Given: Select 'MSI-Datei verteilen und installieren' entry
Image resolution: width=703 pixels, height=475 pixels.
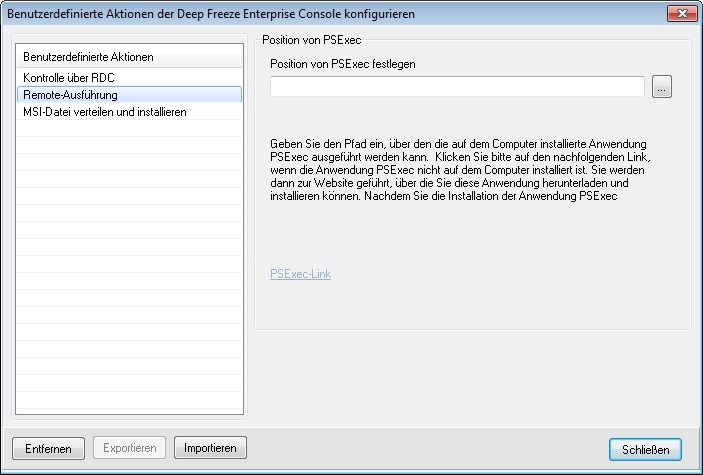Looking at the screenshot, I should (129, 112).
